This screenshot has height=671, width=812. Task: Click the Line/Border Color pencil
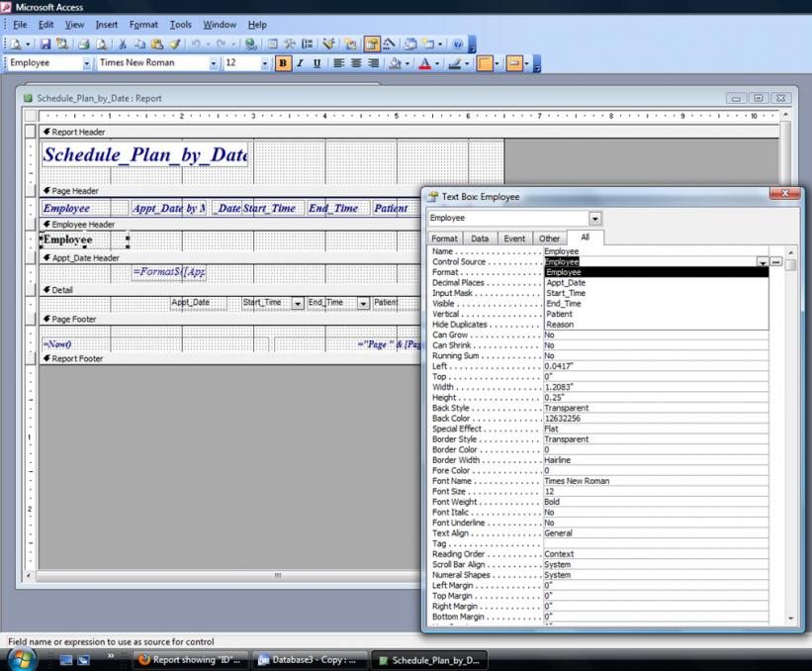point(455,63)
